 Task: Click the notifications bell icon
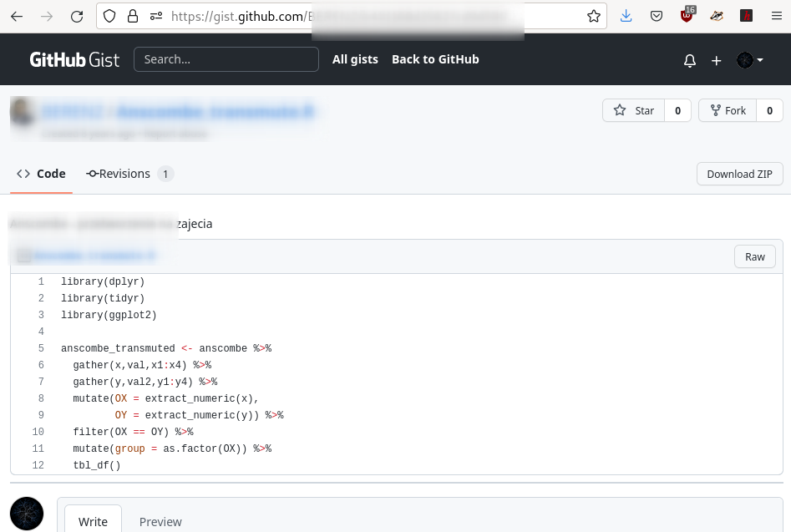690,60
